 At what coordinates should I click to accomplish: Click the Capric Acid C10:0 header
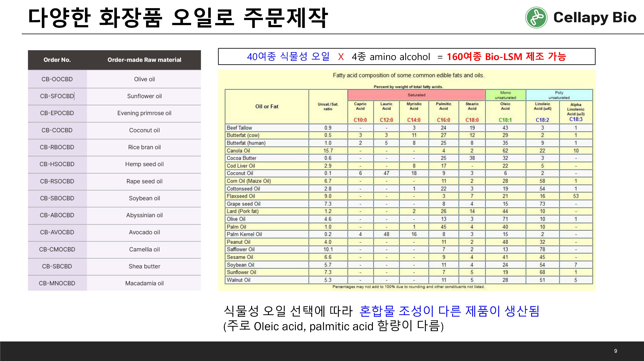[x=360, y=112]
